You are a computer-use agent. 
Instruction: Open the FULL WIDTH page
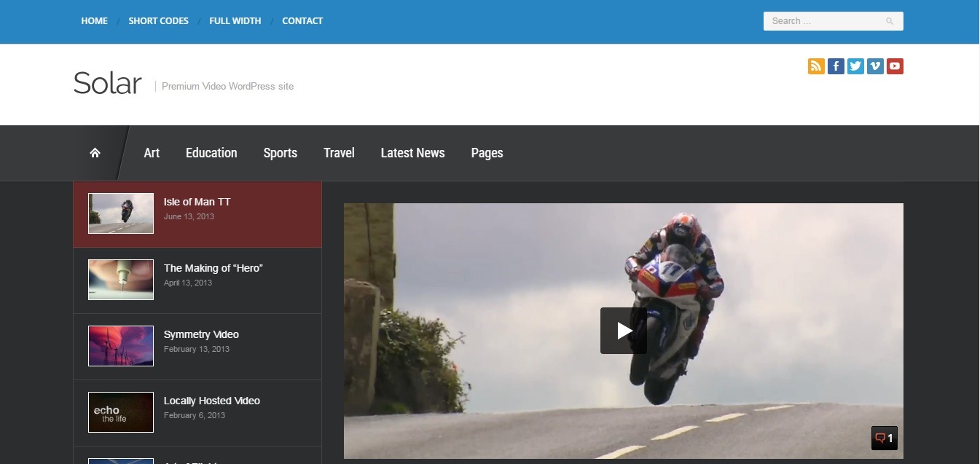point(235,20)
